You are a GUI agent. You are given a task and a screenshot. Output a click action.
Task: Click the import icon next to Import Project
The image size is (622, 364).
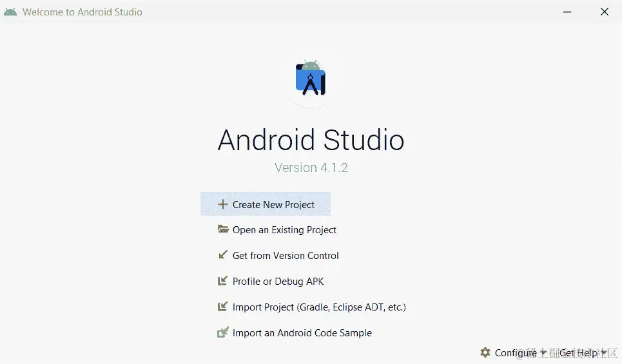click(222, 307)
